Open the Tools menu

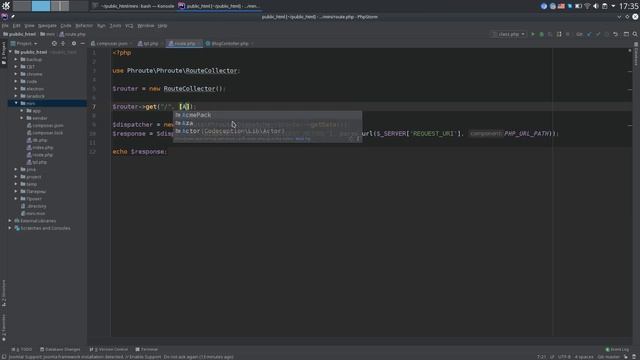(x=116, y=26)
